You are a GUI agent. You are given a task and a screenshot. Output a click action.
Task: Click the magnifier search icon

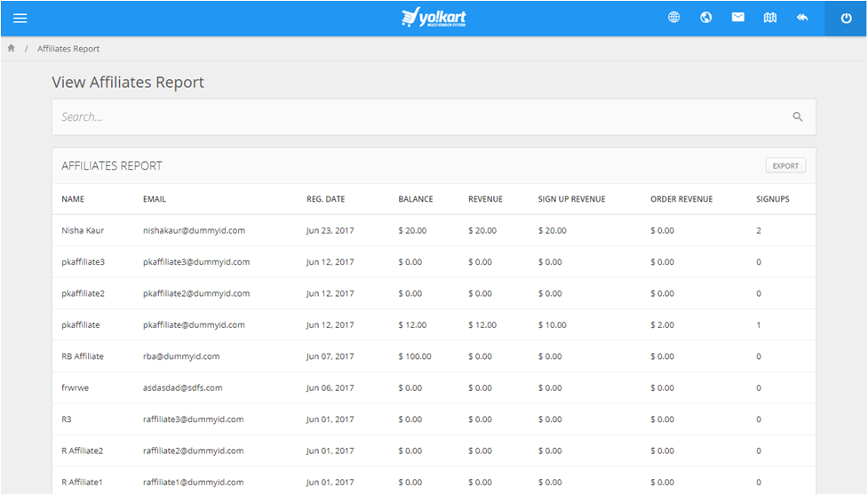click(797, 117)
